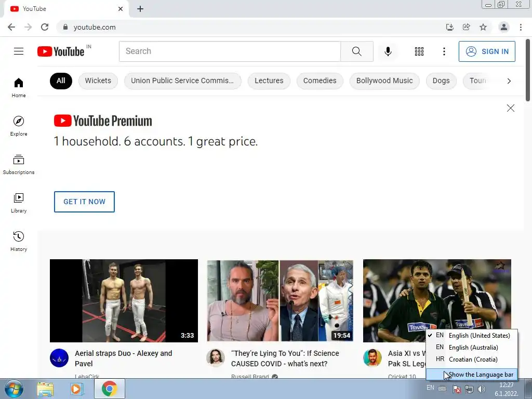
Task: Click EN language indicator in taskbar
Action: (x=430, y=388)
